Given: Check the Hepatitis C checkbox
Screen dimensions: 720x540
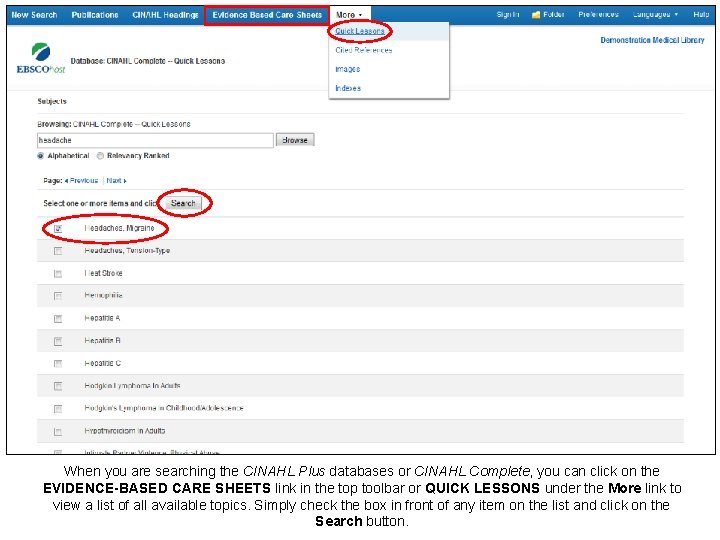Looking at the screenshot, I should click(58, 364).
